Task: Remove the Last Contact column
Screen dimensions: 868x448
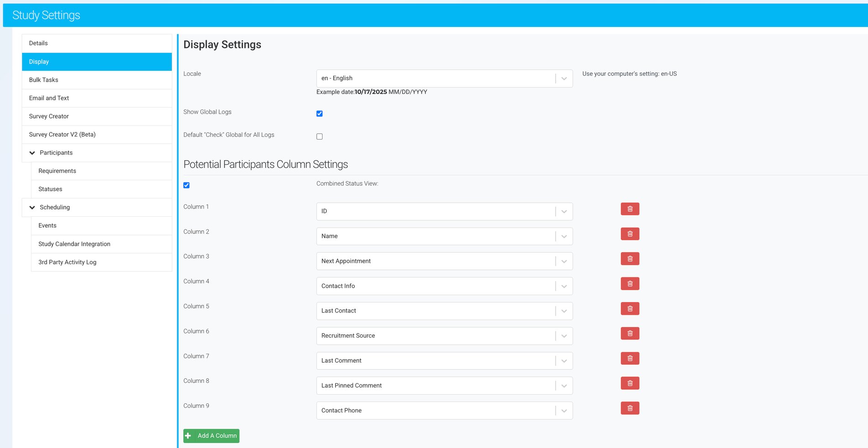Action: (x=630, y=309)
